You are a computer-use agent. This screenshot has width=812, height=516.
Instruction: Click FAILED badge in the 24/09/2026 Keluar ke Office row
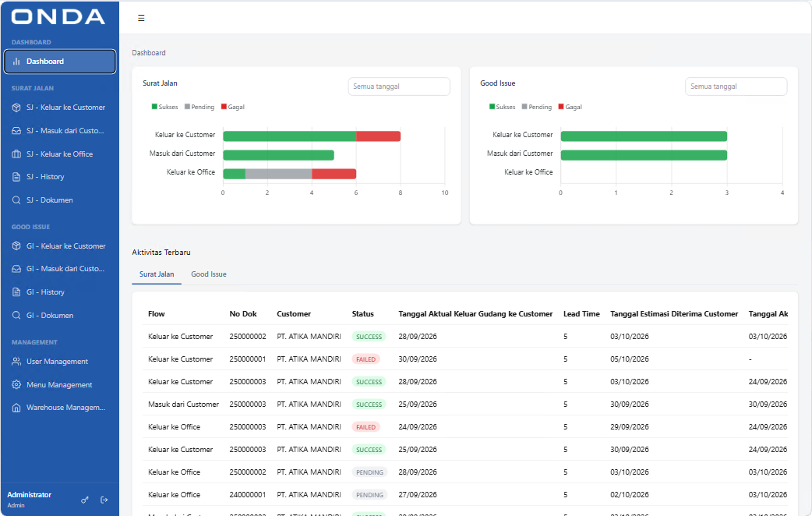point(365,427)
